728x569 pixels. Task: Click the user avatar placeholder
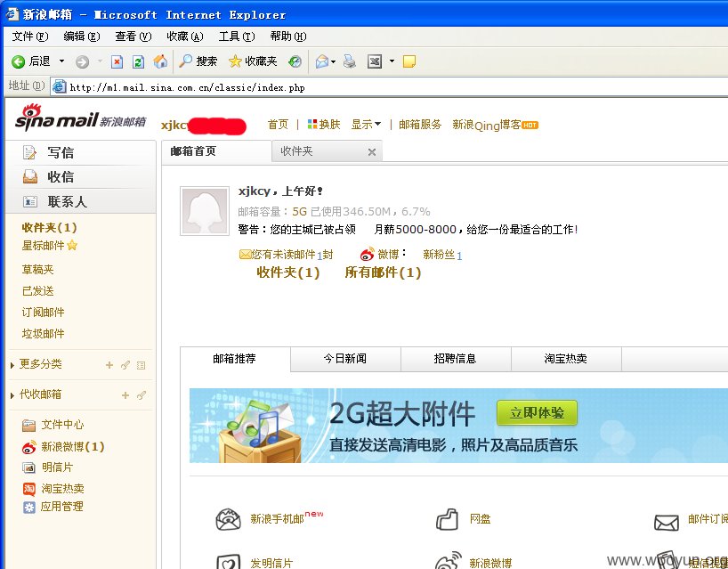click(x=205, y=211)
